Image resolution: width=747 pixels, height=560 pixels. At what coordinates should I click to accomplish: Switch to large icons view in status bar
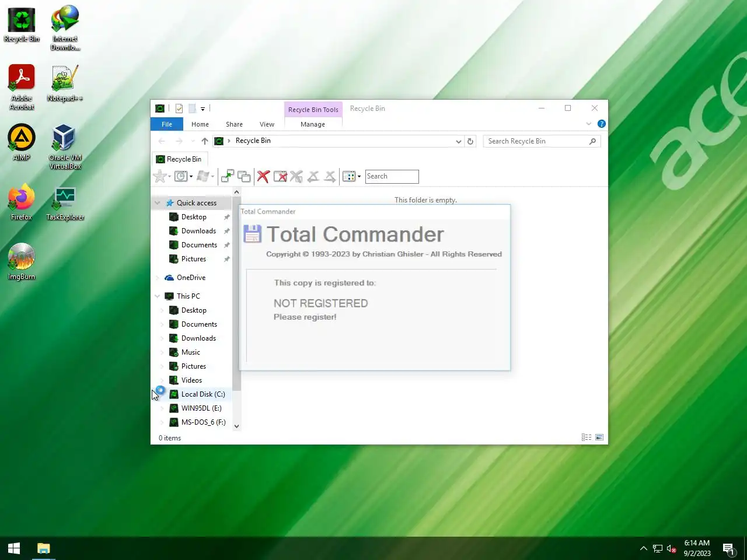[599, 437]
